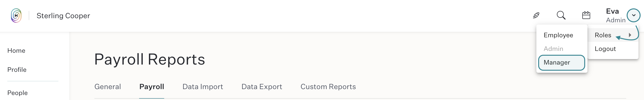Click the Sterling Cooper company name
The height and width of the screenshot is (100, 644).
(x=63, y=16)
